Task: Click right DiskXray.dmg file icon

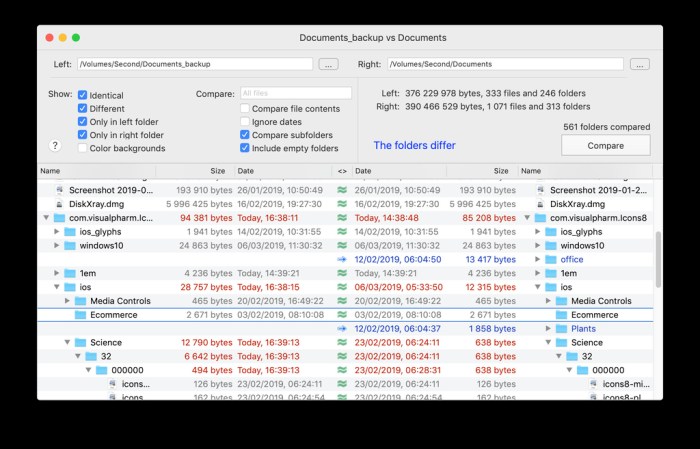Action: (541, 204)
